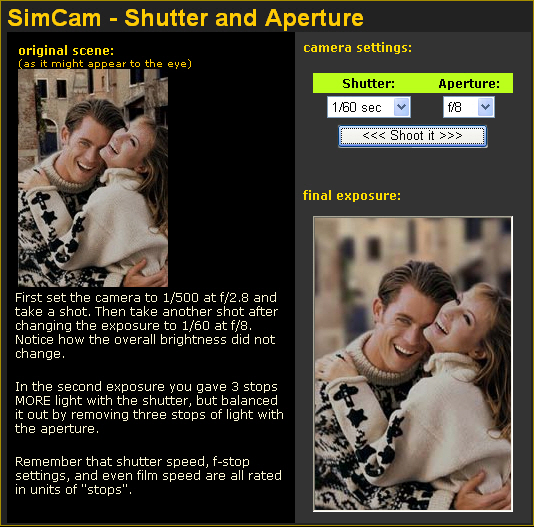The width and height of the screenshot is (534, 527).
Task: Click the final exposure photo
Action: [413, 364]
